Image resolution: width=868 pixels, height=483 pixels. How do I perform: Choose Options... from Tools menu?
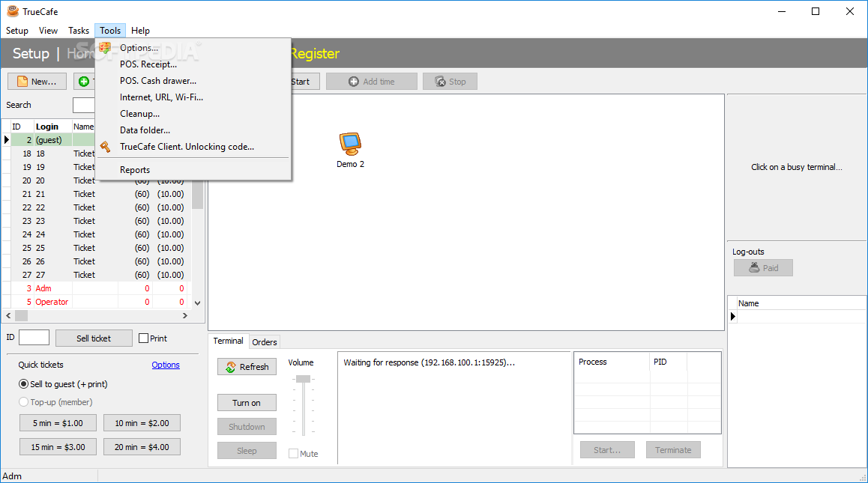pyautogui.click(x=193, y=48)
